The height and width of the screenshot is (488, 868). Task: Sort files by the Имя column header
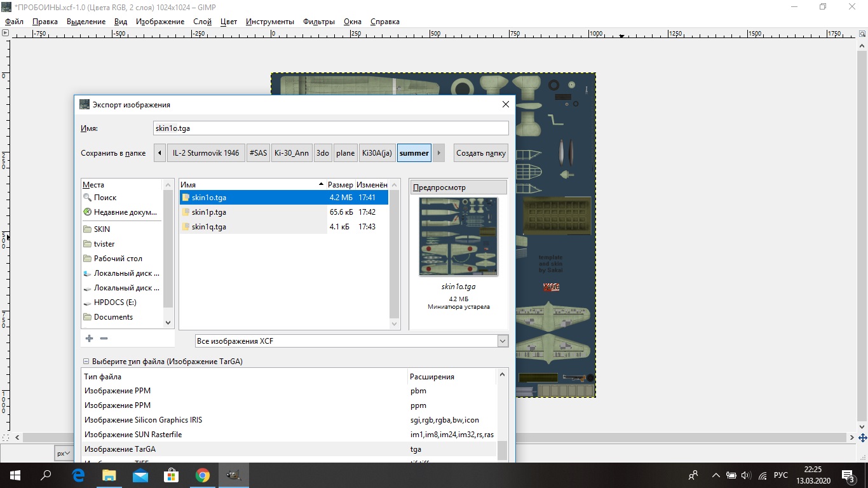tap(253, 184)
